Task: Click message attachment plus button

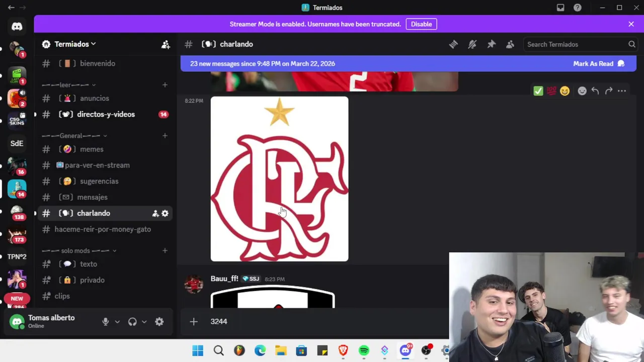Action: click(194, 322)
